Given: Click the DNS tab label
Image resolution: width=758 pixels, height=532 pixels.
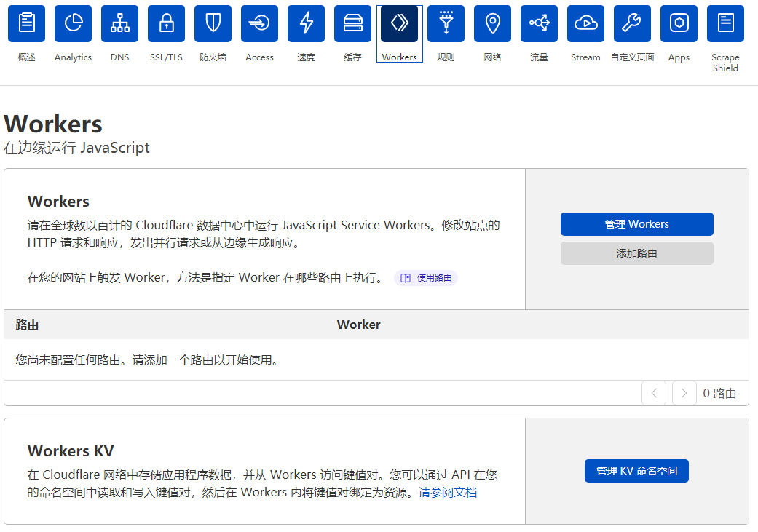Looking at the screenshot, I should tap(120, 57).
